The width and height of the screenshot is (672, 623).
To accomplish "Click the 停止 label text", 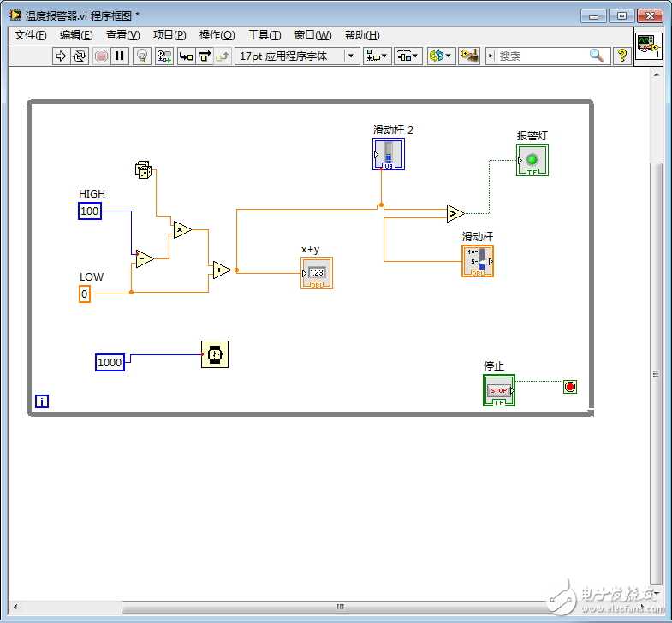I will pyautogui.click(x=494, y=366).
